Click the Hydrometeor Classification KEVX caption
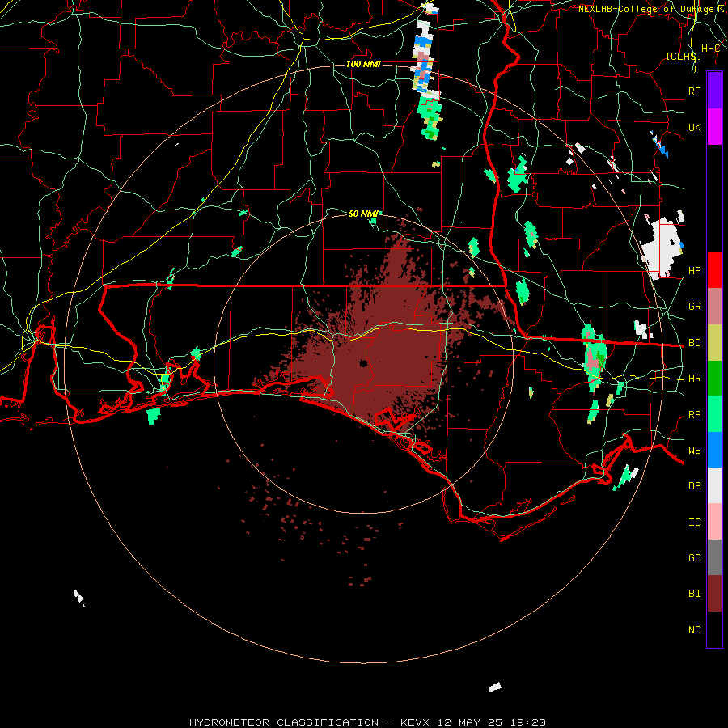 coord(367,722)
